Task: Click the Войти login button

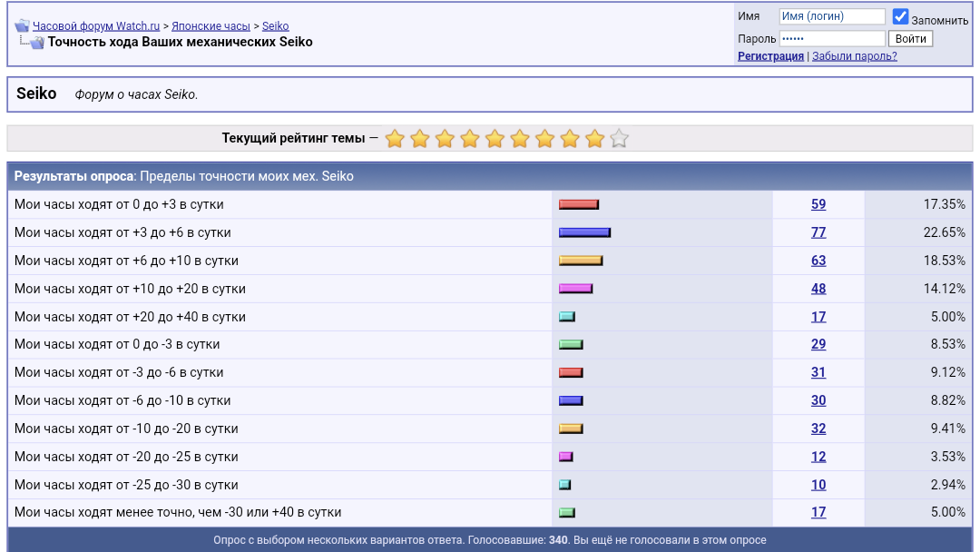Action: point(911,39)
